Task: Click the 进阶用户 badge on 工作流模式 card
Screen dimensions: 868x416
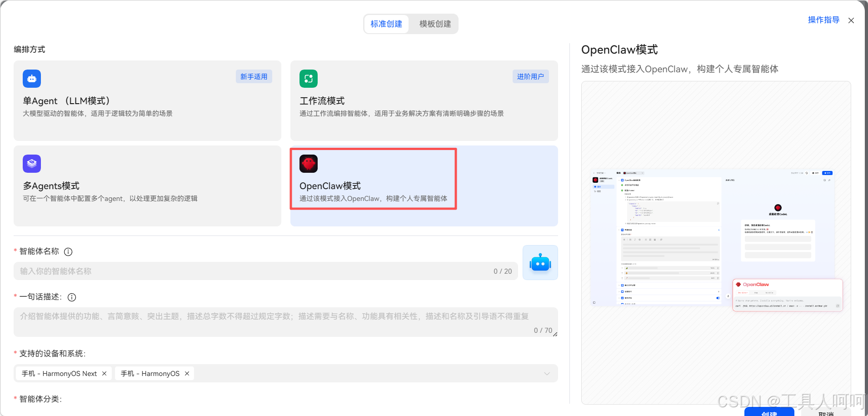Action: [530, 76]
